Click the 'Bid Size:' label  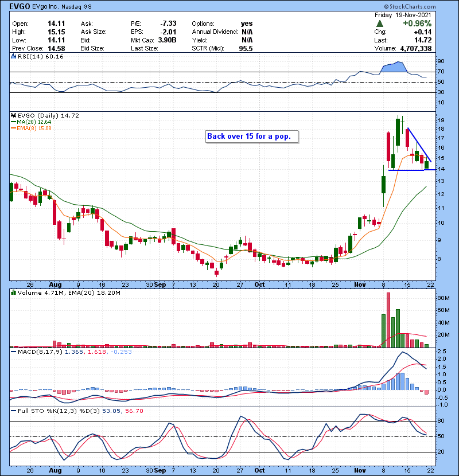pos(92,49)
